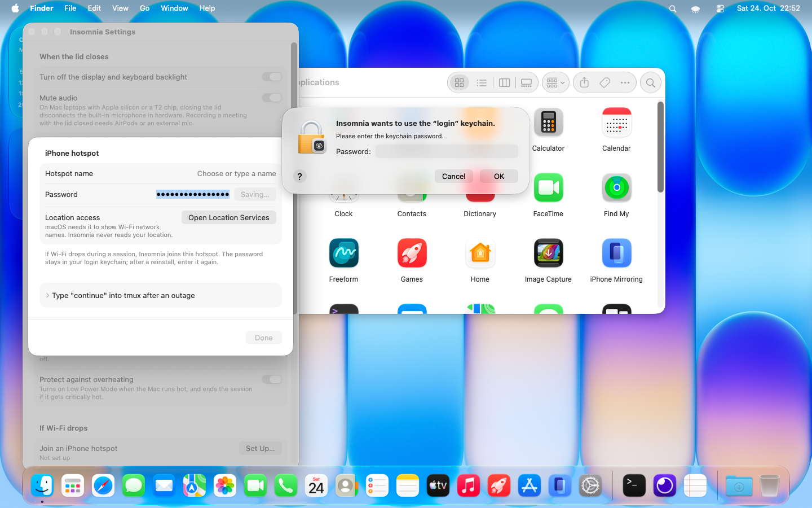Open the Calculator app in Finder
The image size is (812, 508).
click(x=548, y=122)
